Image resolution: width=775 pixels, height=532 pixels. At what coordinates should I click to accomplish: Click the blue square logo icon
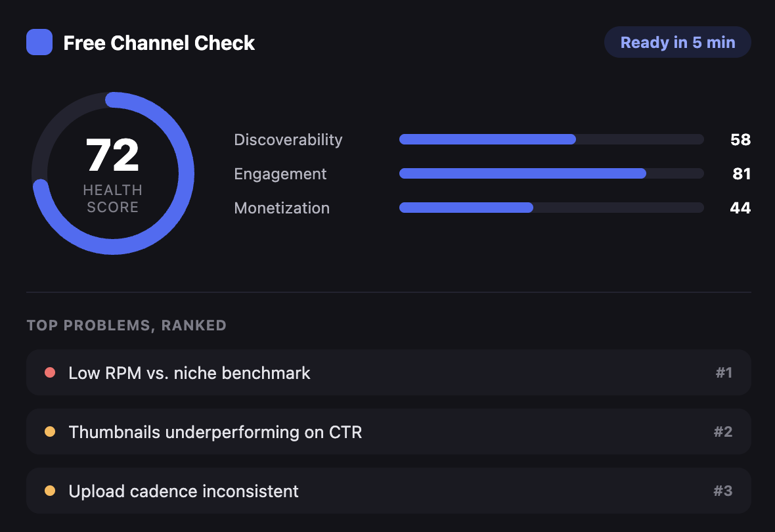click(39, 42)
